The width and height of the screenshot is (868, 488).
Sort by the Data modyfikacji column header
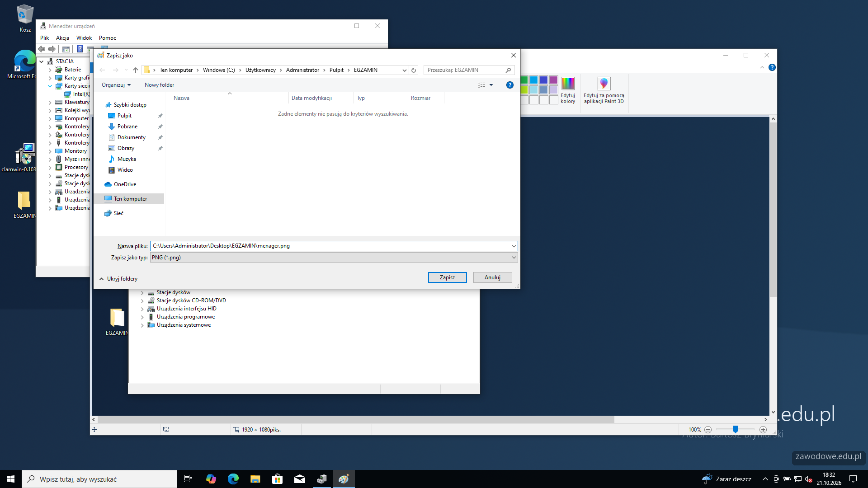321,98
